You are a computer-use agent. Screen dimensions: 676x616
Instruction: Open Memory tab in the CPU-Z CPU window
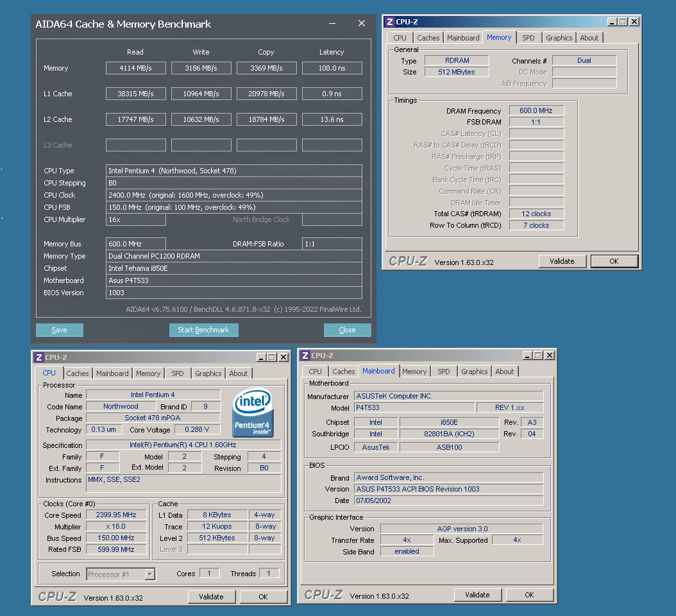[x=148, y=373]
